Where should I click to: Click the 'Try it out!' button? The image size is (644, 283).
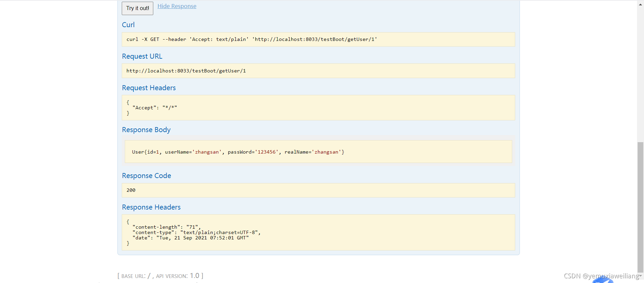[138, 8]
